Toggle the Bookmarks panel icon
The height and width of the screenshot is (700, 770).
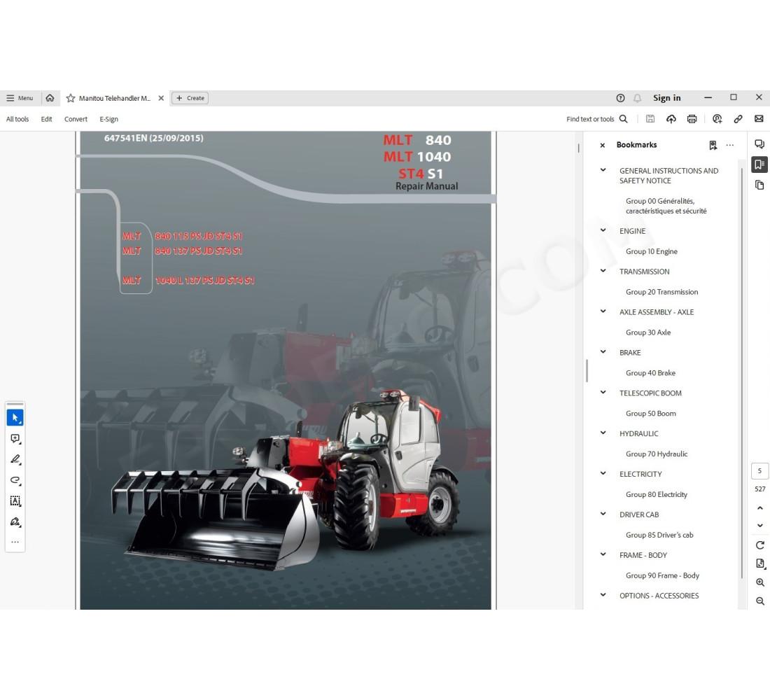tap(759, 164)
